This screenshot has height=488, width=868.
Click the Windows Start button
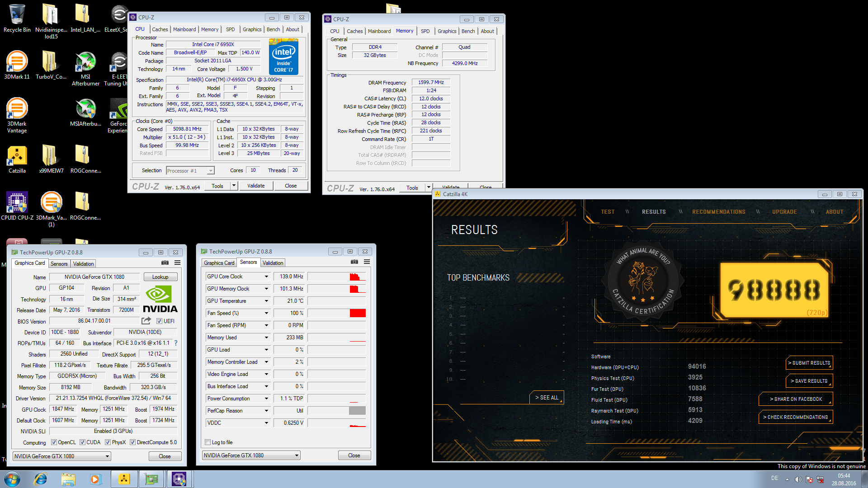pos(12,479)
